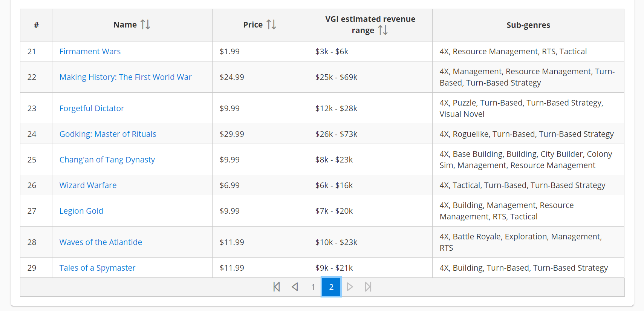This screenshot has height=311, width=644.
Task: Open Wizard Warfare game link
Action: (88, 185)
